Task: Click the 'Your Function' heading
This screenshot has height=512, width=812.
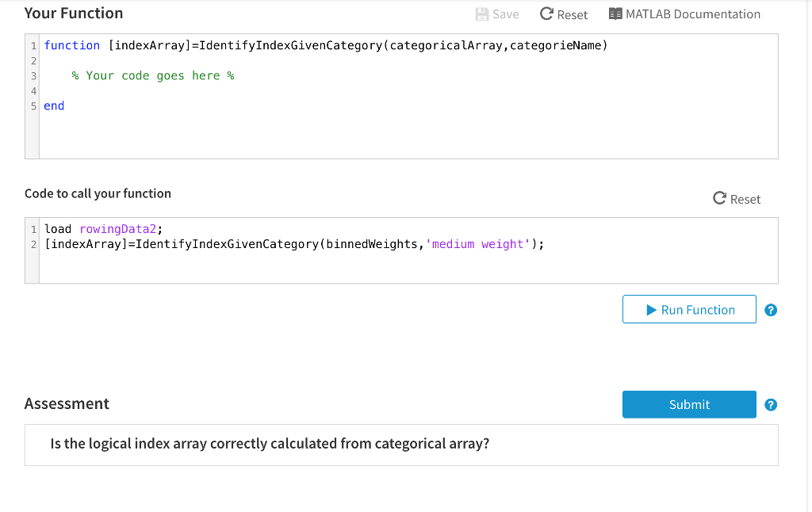Action: [x=74, y=13]
